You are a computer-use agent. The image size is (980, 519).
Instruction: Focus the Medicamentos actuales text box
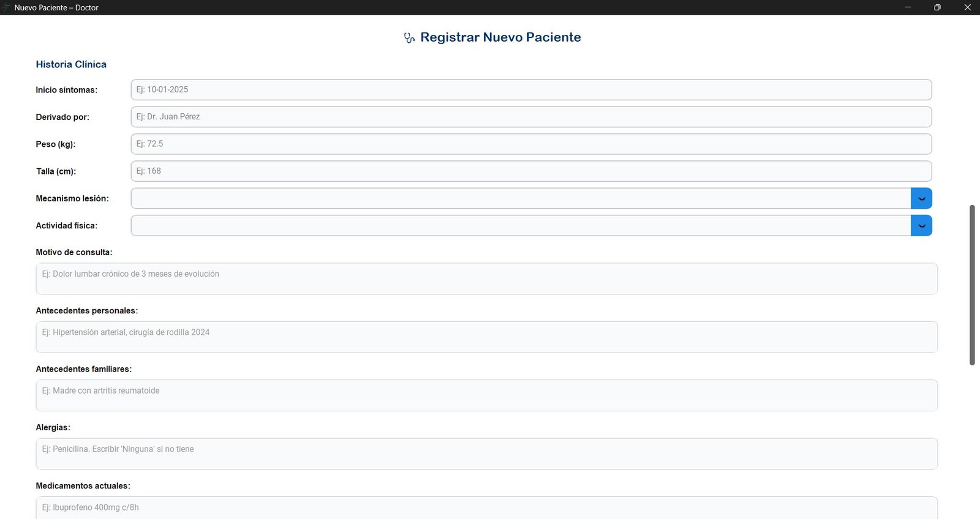coord(486,508)
